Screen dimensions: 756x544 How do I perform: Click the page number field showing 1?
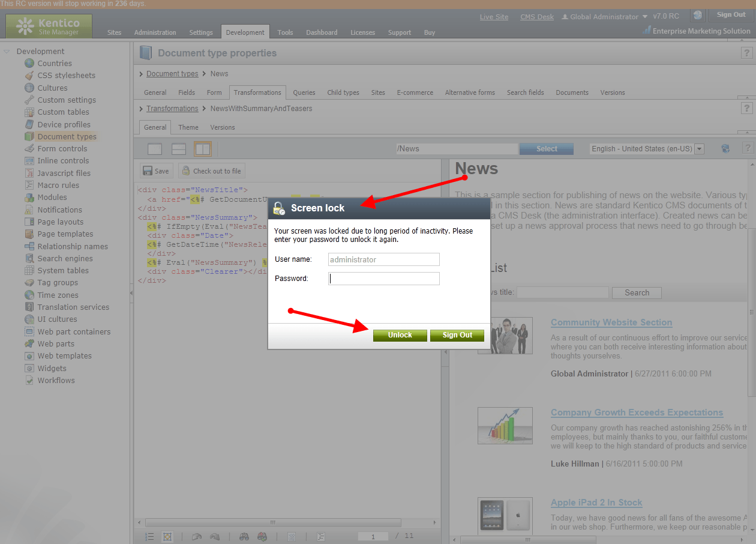pos(373,537)
